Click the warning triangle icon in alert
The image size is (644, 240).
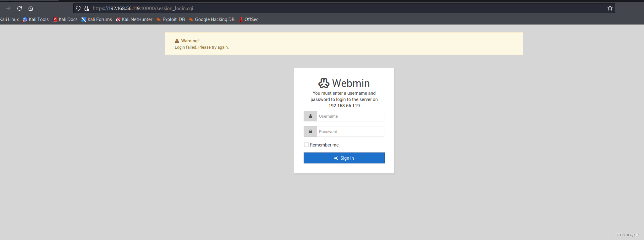(177, 41)
